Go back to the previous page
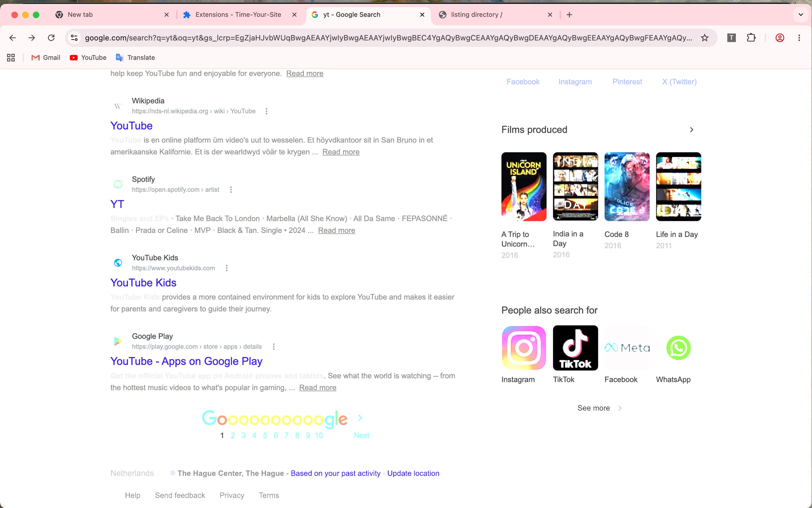Image resolution: width=812 pixels, height=508 pixels. click(13, 38)
